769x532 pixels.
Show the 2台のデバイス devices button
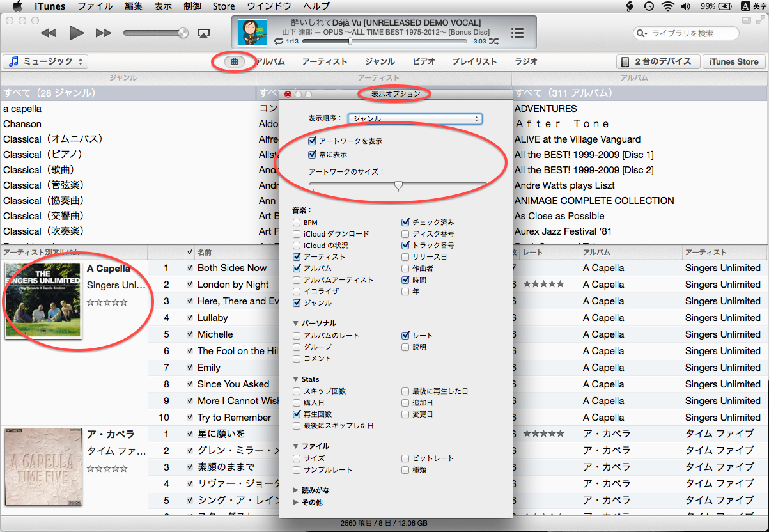coord(658,62)
